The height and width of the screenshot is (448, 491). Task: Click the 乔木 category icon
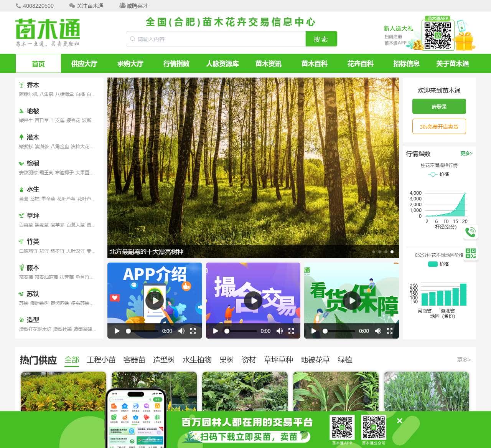click(x=21, y=85)
